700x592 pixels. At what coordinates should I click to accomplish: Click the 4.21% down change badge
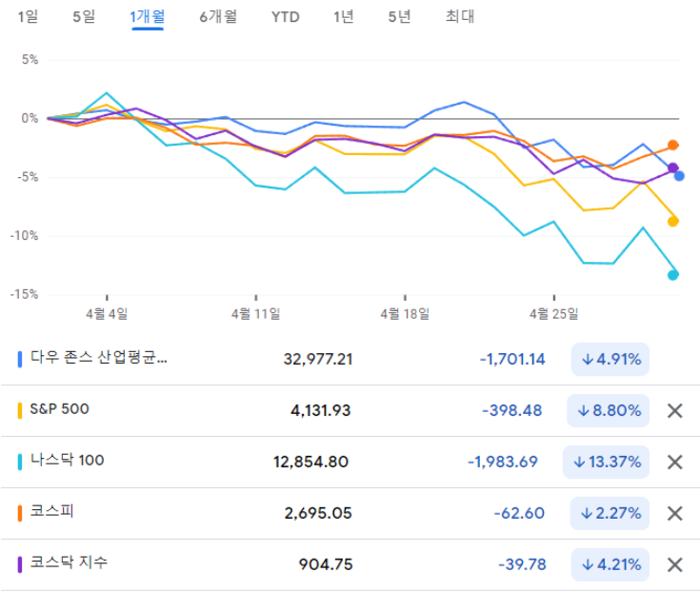(610, 564)
